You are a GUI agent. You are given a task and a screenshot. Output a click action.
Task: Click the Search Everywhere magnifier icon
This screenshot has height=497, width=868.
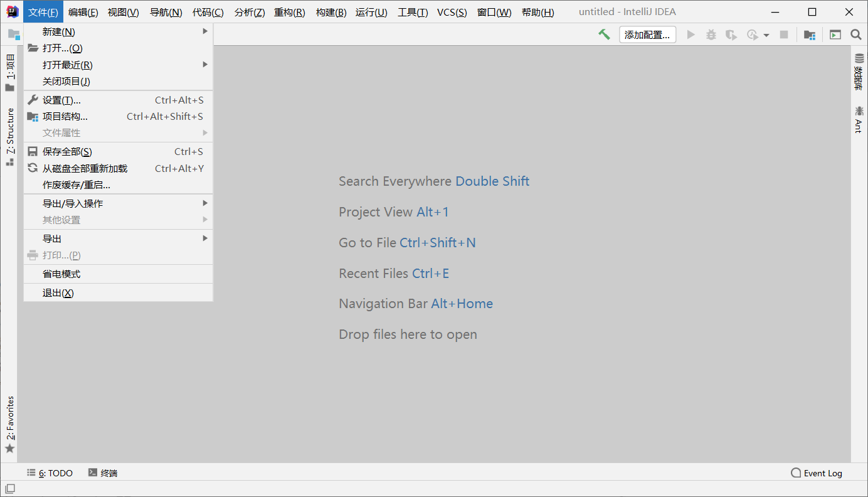click(856, 35)
